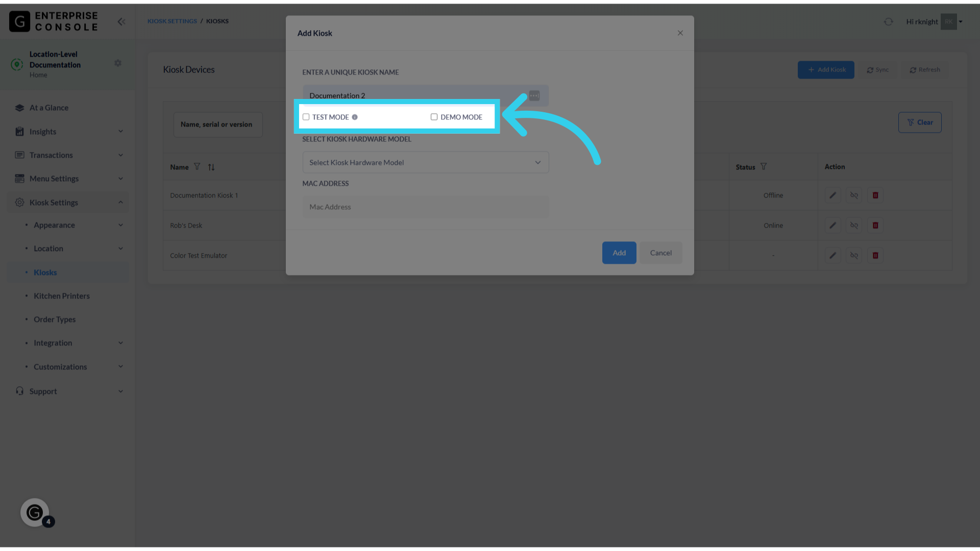Image resolution: width=980 pixels, height=551 pixels.
Task: Unlink Rob's Desk kiosk device
Action: click(854, 226)
